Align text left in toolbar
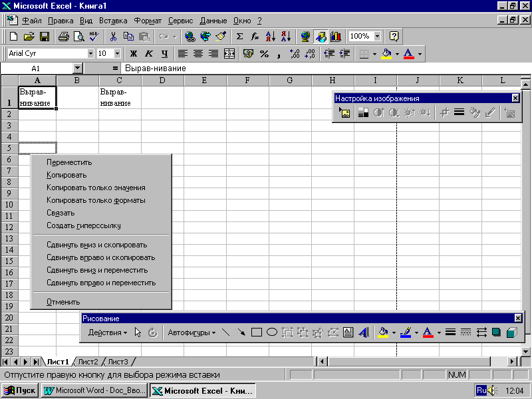This screenshot has height=399, width=532. tap(182, 54)
